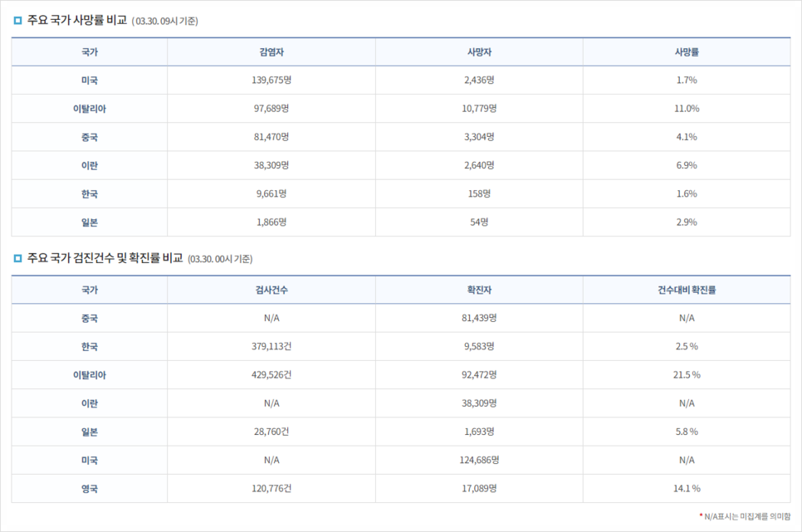Click the 9,583명 confirmed cell
802x532 pixels.
pyautogui.click(x=479, y=346)
